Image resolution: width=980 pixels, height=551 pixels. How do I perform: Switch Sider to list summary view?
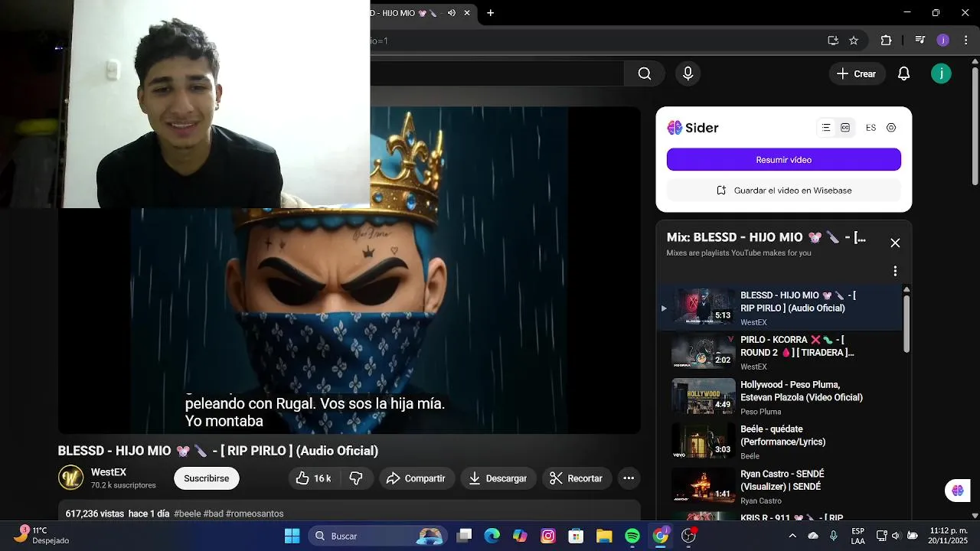pyautogui.click(x=826, y=128)
